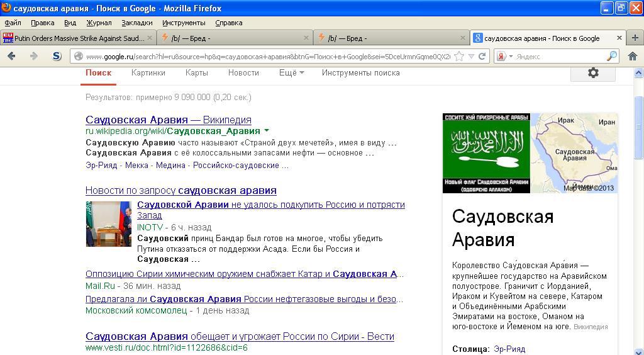Switch to the Картинки search tab
Screen dimensions: 644x355
point(148,73)
